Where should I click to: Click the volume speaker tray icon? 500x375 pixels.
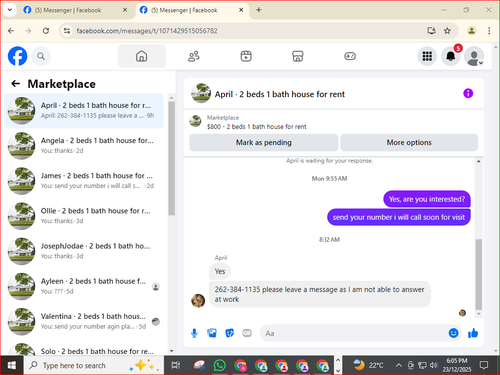433,365
